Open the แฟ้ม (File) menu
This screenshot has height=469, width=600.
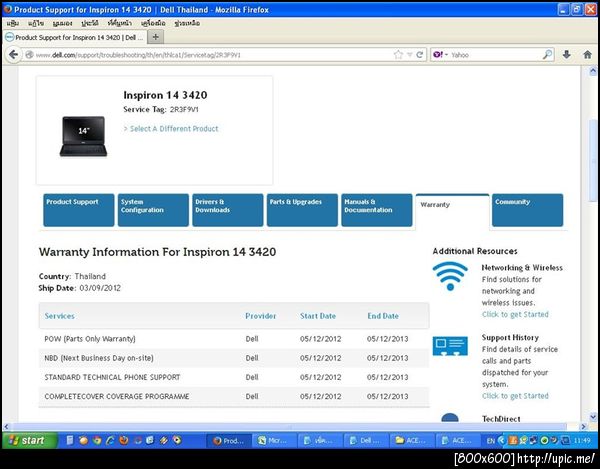[x=13, y=23]
